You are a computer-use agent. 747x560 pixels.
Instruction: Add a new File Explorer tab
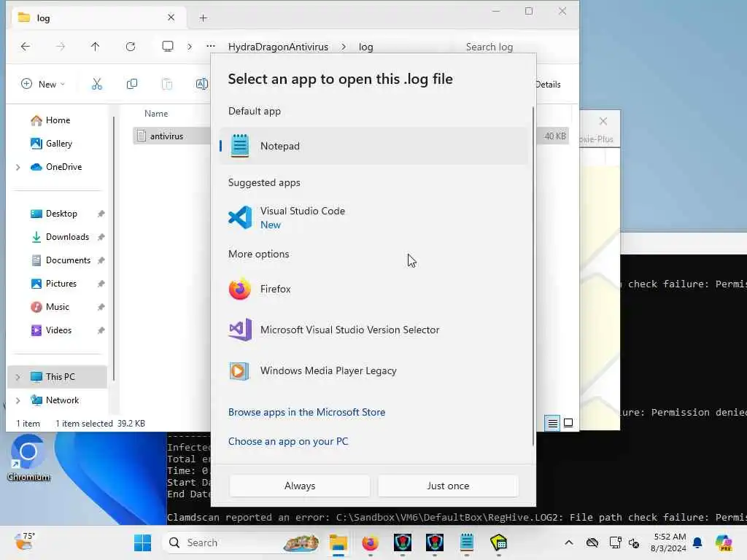(203, 18)
